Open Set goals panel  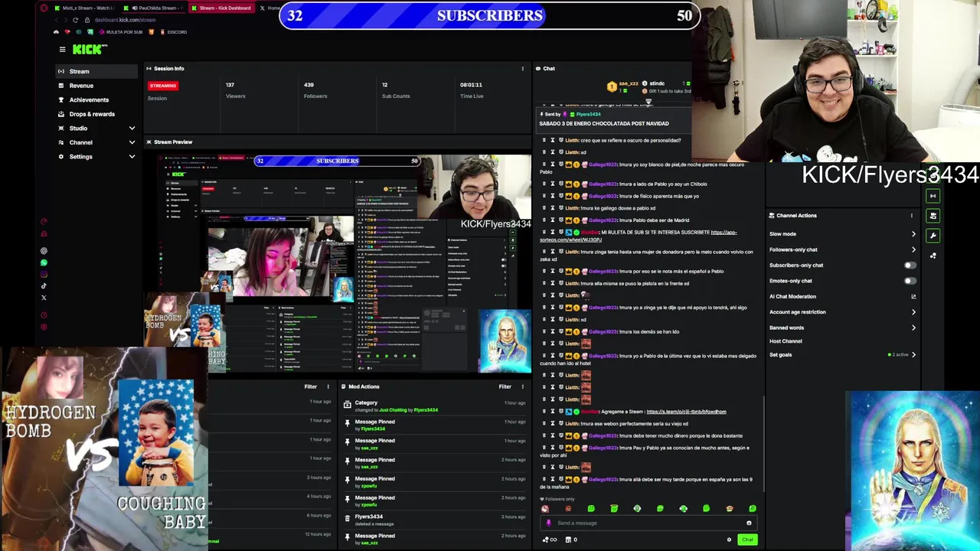point(842,355)
